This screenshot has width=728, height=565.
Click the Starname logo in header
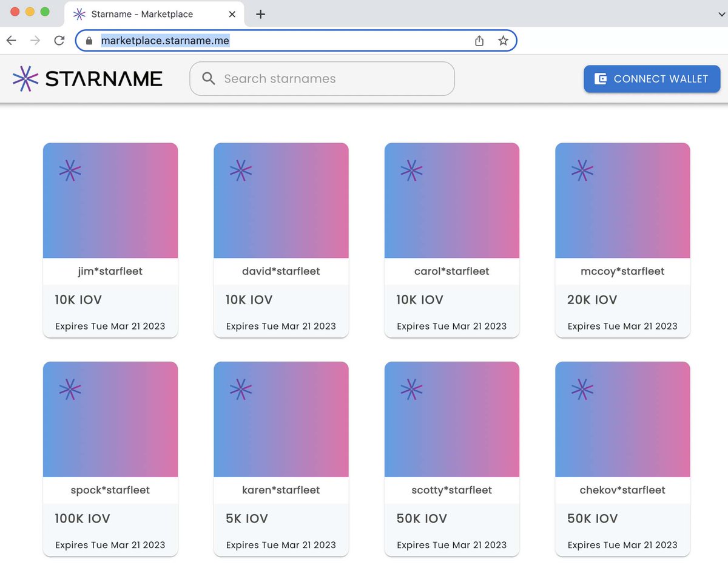[87, 78]
